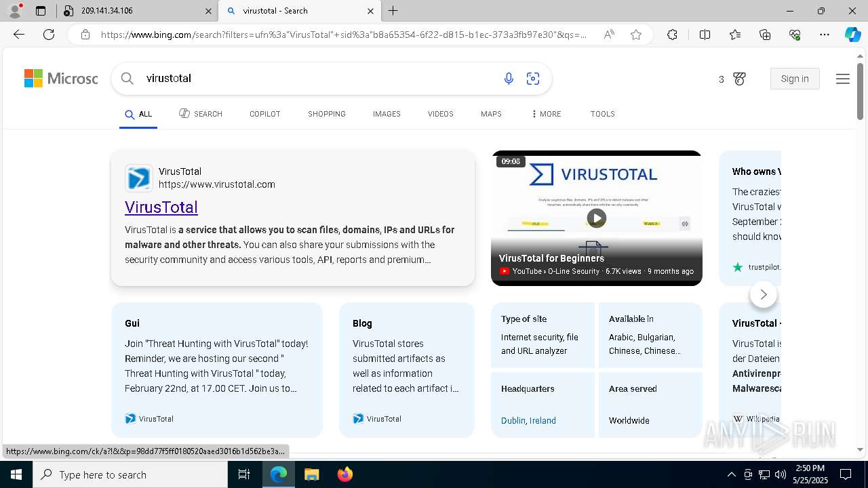Viewport: 868px width, 488px height.
Task: Click the VirusTotal site favicon
Action: [139, 178]
